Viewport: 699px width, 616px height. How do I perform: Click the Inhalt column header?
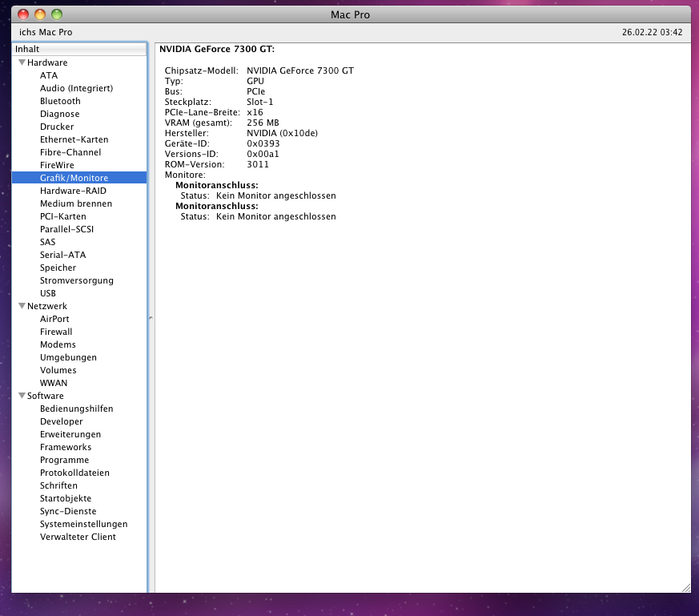pos(79,49)
